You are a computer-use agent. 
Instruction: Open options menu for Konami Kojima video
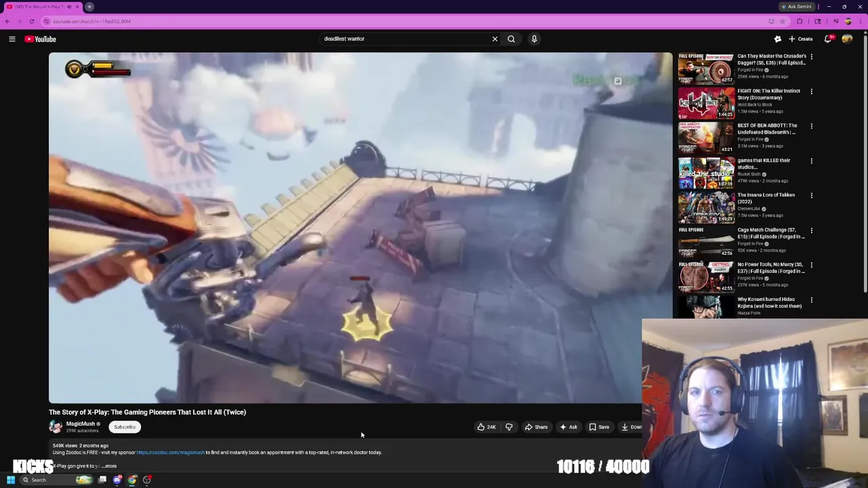(811, 300)
